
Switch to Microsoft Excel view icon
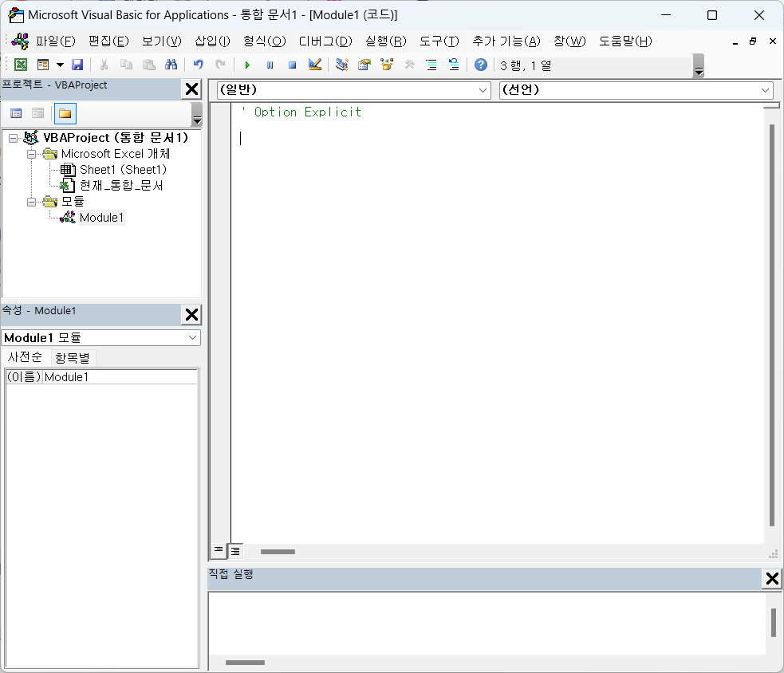(21, 65)
